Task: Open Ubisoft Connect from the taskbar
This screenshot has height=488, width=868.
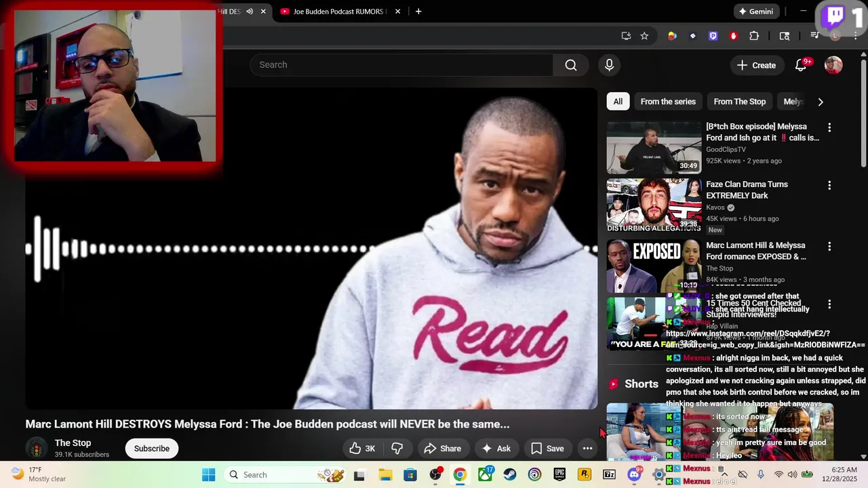Action: click(x=534, y=474)
